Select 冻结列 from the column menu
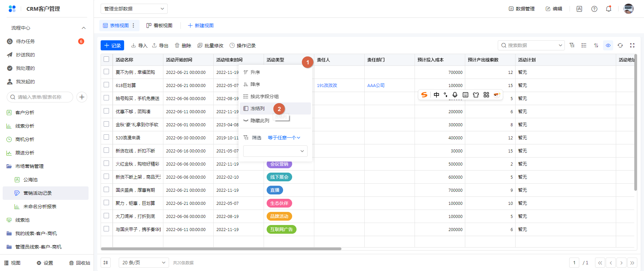Image resolution: width=644 pixels, height=271 pixels. 258,108
